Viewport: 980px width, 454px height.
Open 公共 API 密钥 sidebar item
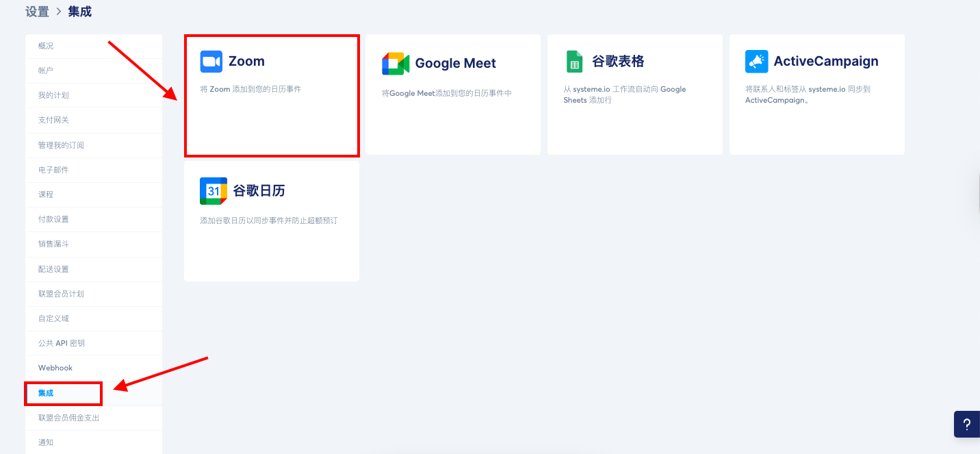click(x=94, y=343)
